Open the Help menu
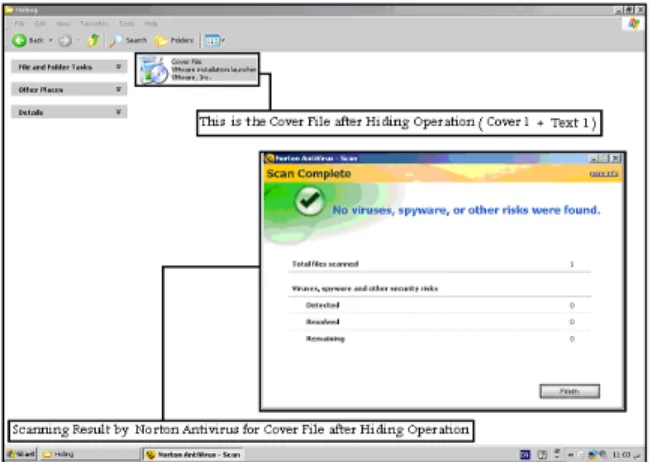Image resolution: width=654 pixels, height=462 pixels. (x=150, y=23)
